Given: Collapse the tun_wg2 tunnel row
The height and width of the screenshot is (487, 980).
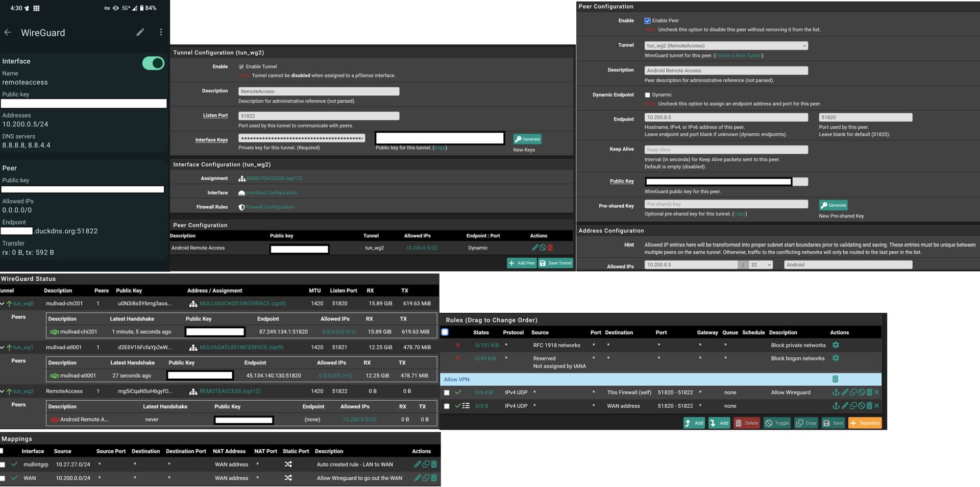Looking at the screenshot, I should [2, 391].
